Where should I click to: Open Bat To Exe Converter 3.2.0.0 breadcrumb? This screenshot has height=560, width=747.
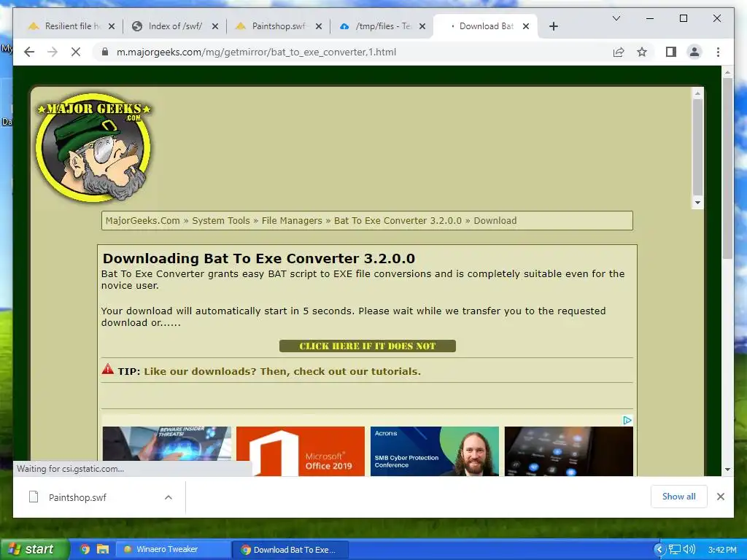(398, 220)
